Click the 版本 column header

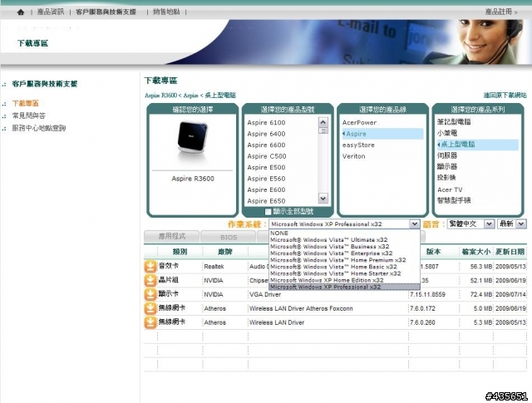[433, 252]
